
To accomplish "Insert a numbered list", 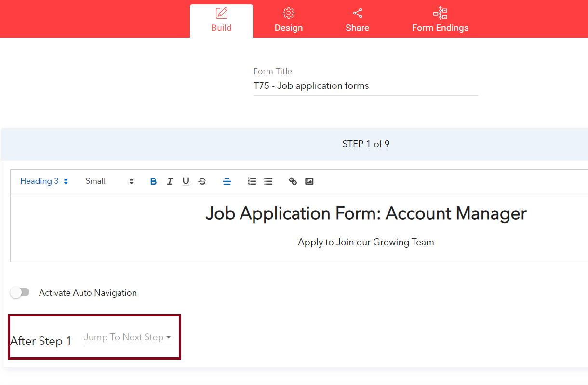I will pyautogui.click(x=252, y=181).
